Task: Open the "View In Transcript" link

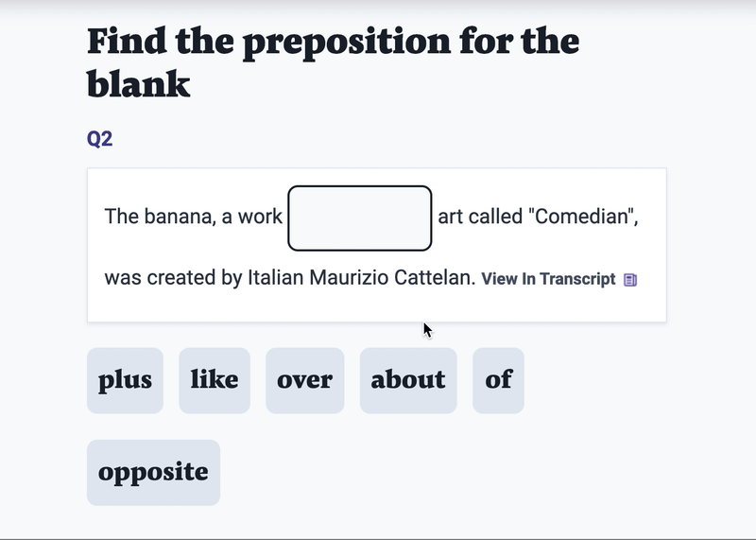Action: [548, 279]
